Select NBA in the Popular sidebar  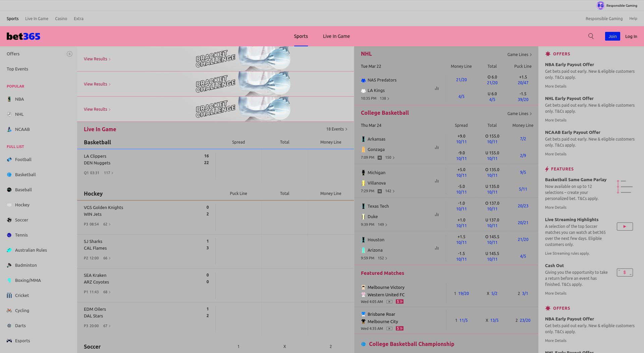[19, 99]
